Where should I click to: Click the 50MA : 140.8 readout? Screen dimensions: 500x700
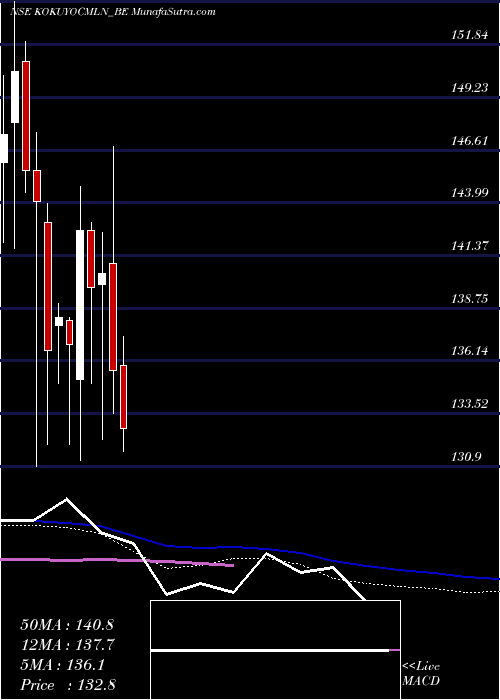click(68, 625)
